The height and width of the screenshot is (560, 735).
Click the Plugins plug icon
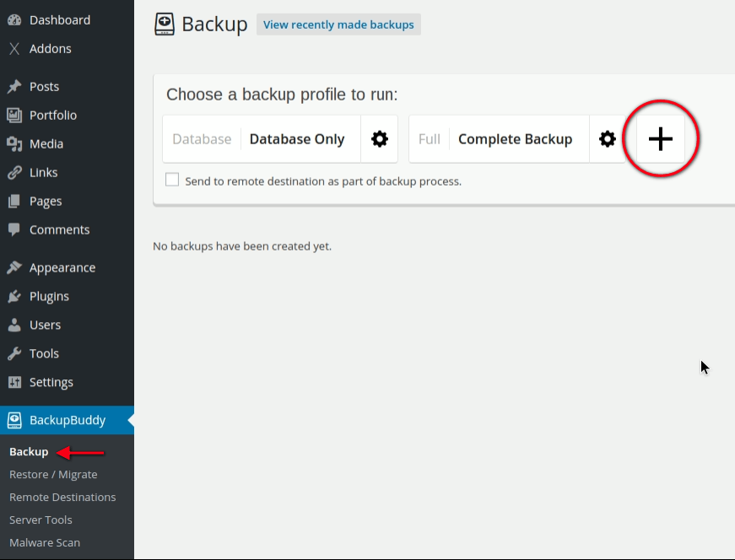tap(14, 297)
